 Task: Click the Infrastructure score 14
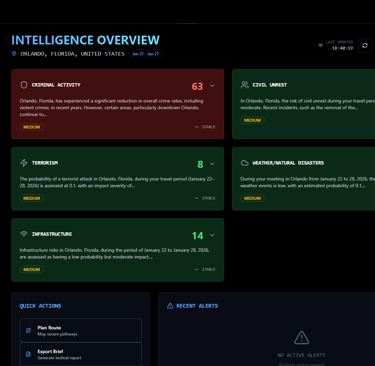[x=198, y=236]
